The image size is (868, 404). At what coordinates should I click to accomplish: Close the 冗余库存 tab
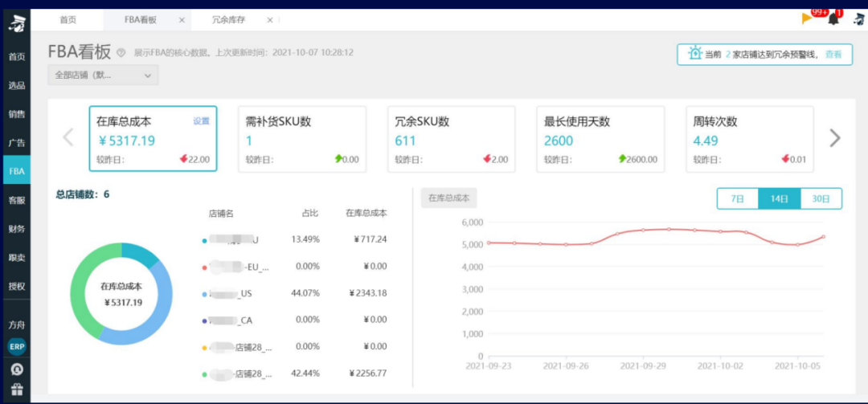(269, 19)
